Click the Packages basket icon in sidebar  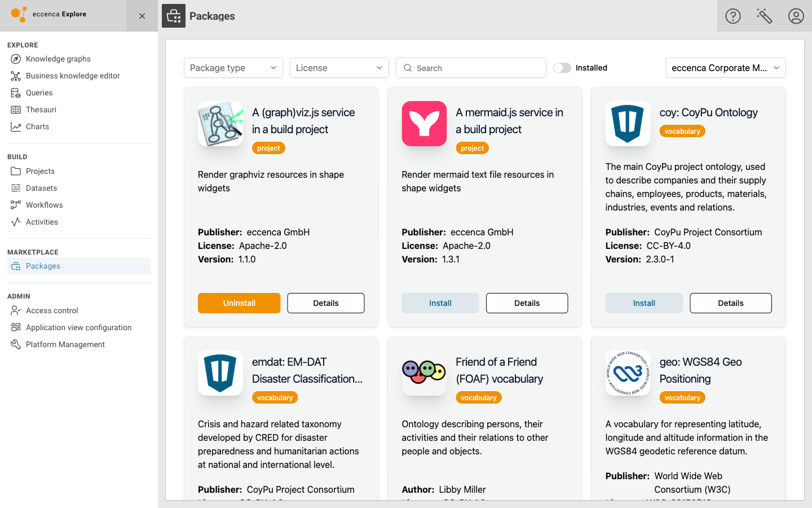pyautogui.click(x=16, y=266)
